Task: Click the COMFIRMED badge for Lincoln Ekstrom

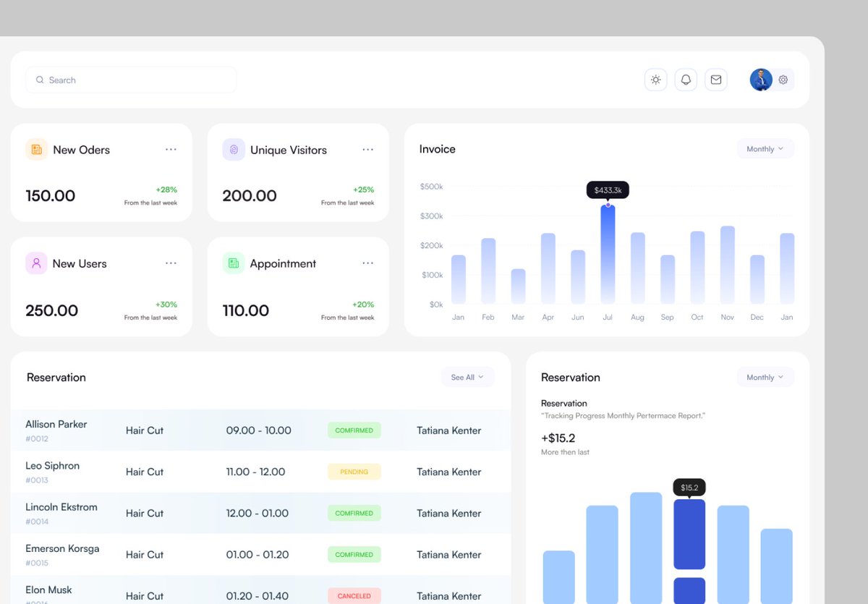Action: [x=354, y=513]
